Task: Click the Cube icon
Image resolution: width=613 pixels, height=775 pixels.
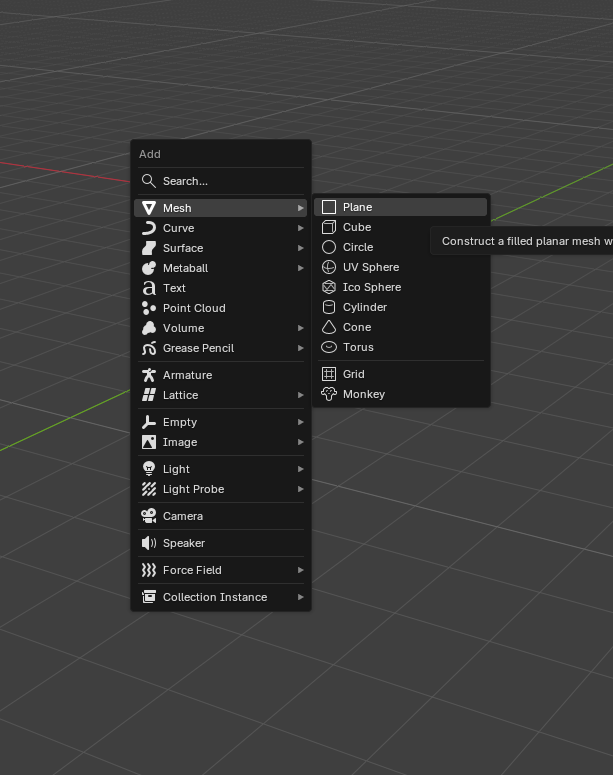Action: point(329,227)
